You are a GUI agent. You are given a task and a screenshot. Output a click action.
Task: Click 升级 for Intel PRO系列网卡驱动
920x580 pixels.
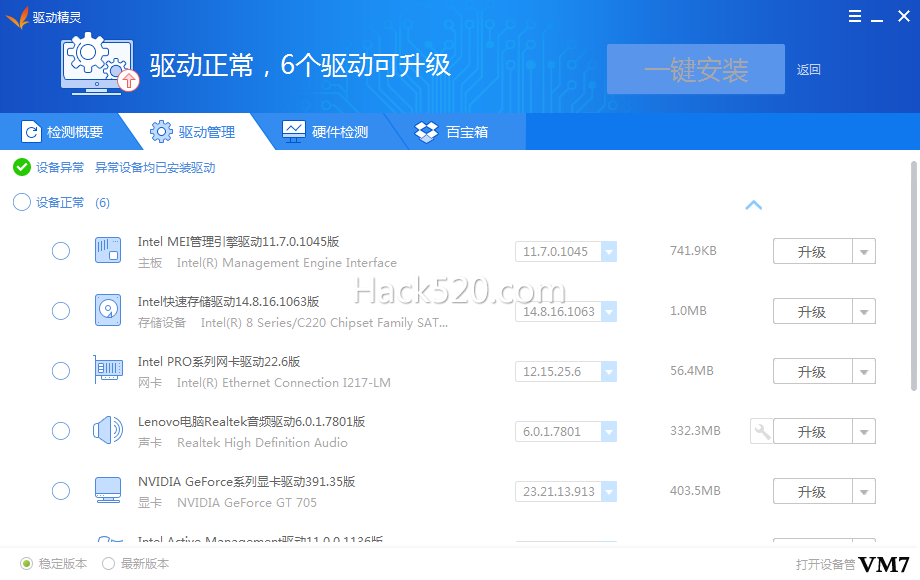point(813,371)
